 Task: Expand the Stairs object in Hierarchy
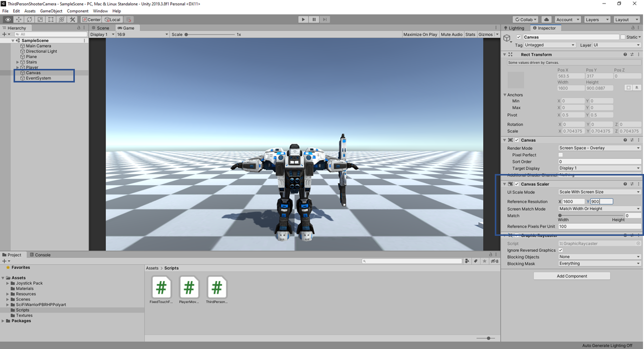click(18, 62)
